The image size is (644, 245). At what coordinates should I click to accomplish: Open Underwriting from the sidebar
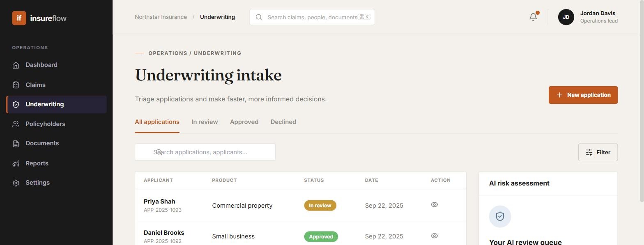(x=56, y=104)
